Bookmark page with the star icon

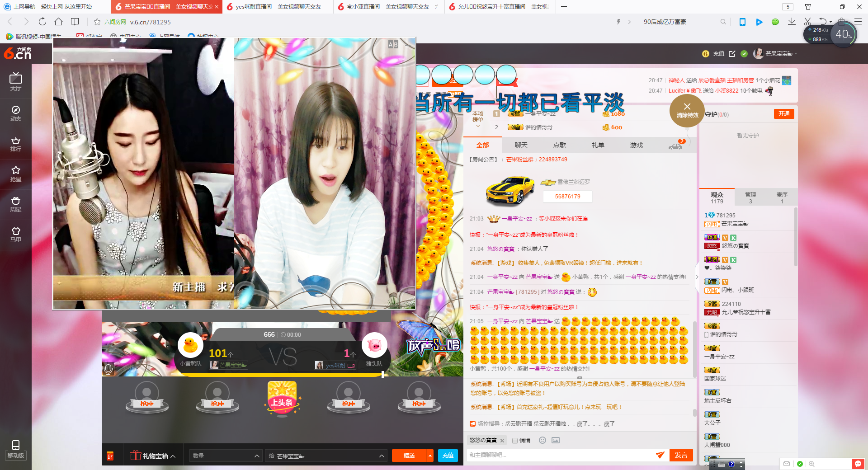pos(97,22)
